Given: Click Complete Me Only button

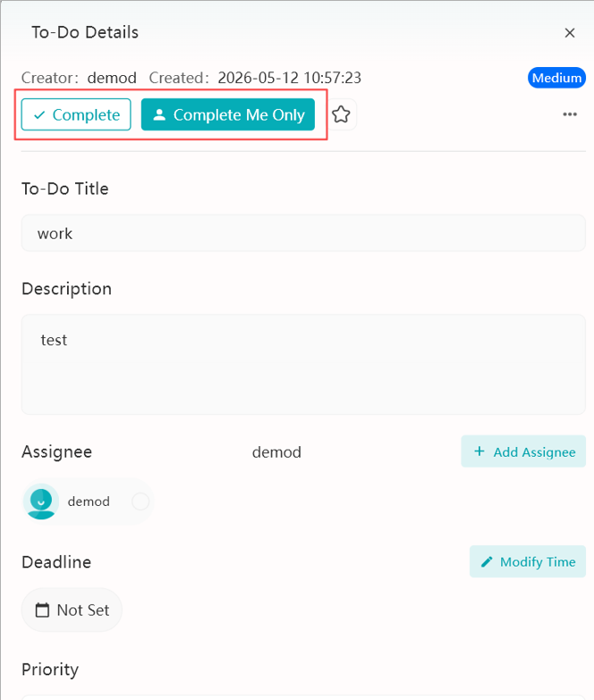Looking at the screenshot, I should 228,114.
